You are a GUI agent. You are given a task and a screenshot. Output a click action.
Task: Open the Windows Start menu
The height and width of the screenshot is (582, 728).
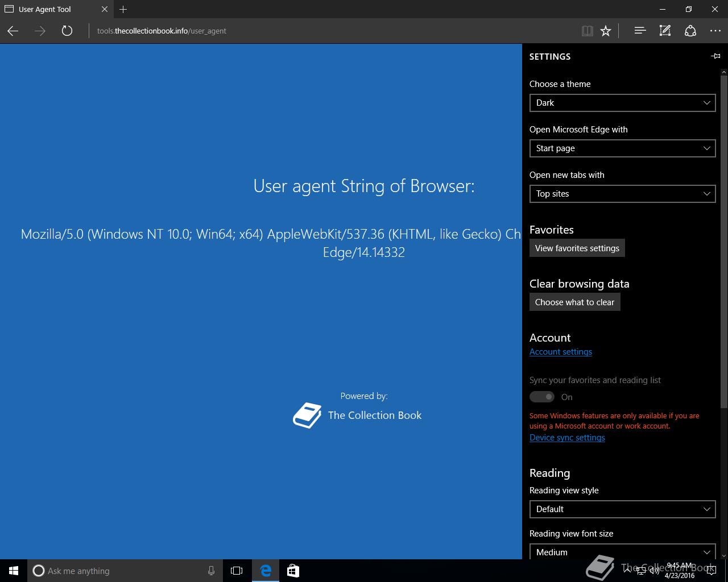point(14,571)
